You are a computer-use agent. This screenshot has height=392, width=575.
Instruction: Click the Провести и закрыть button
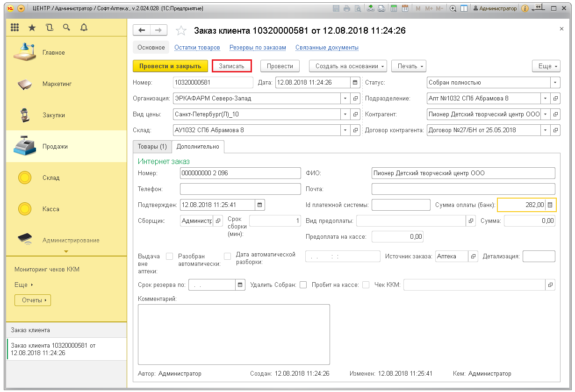(x=170, y=66)
